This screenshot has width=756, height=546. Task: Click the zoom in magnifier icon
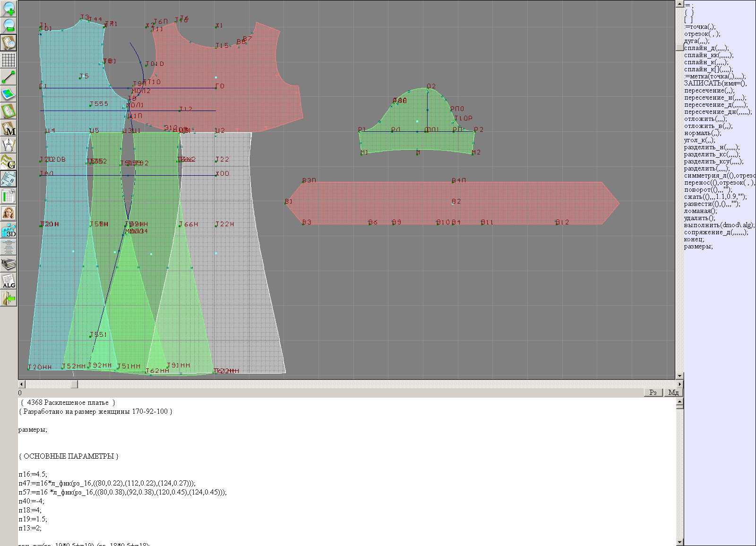pyautogui.click(x=9, y=9)
